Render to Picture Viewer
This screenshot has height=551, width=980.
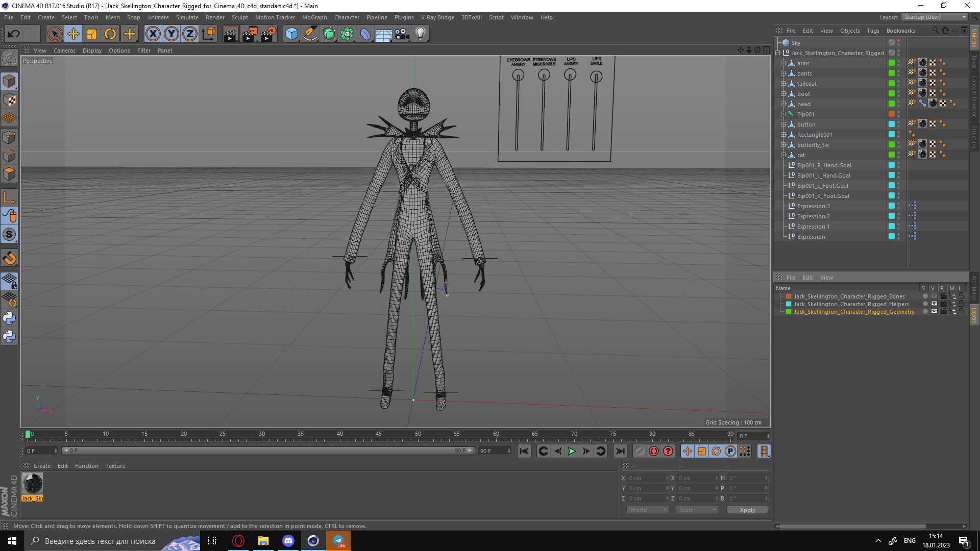[250, 34]
